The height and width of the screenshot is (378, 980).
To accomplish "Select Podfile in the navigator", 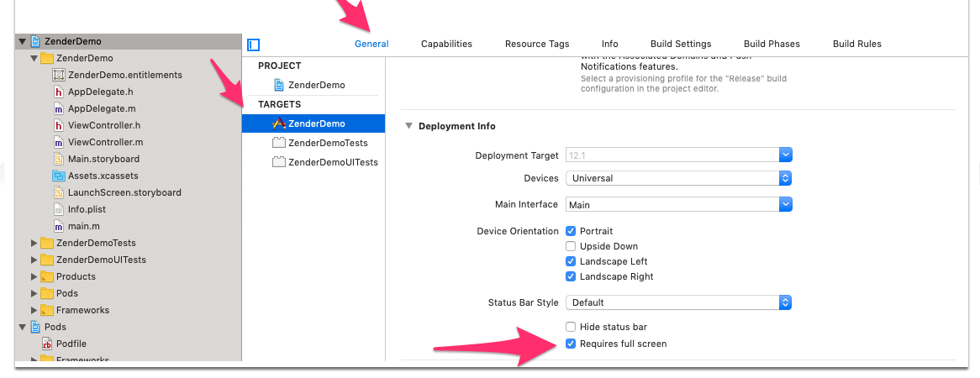I will pos(71,344).
